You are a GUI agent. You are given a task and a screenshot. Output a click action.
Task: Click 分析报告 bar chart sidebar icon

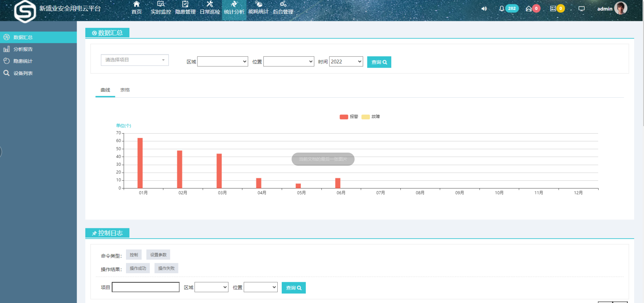coord(7,49)
